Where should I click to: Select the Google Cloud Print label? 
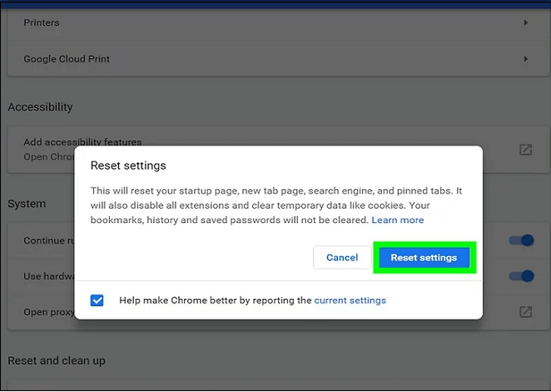(67, 59)
